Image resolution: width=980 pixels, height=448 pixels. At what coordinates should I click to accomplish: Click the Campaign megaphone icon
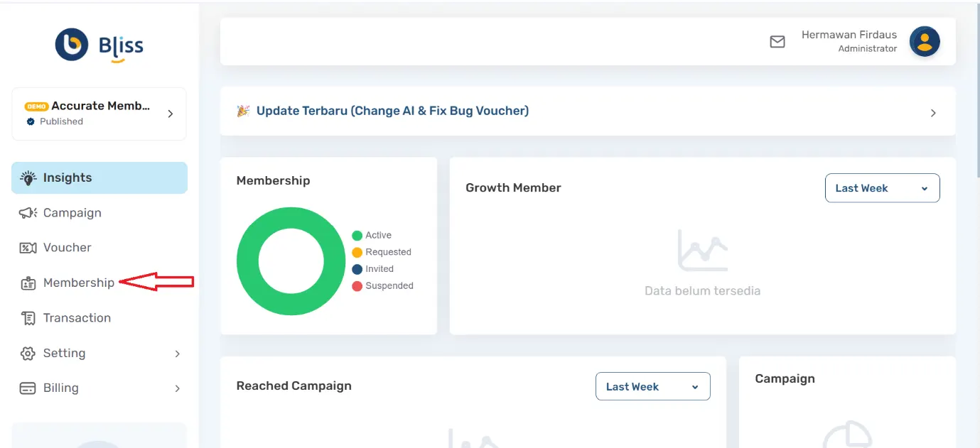[28, 213]
